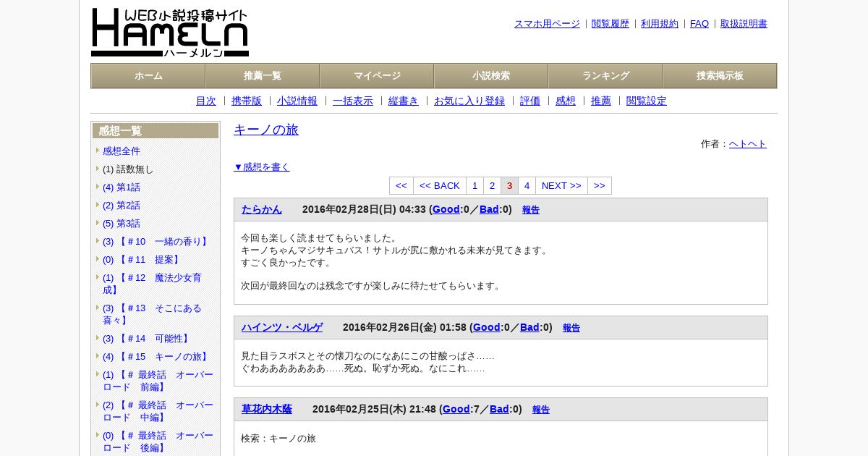868x456 pixels.
Task: Switch to 縦書き display
Action: [x=404, y=101]
